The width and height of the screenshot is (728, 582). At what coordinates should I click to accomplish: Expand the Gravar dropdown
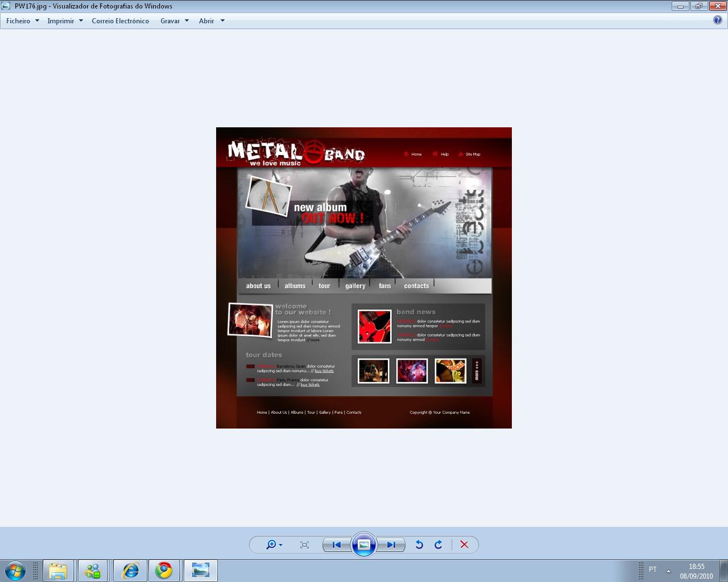[x=174, y=21]
